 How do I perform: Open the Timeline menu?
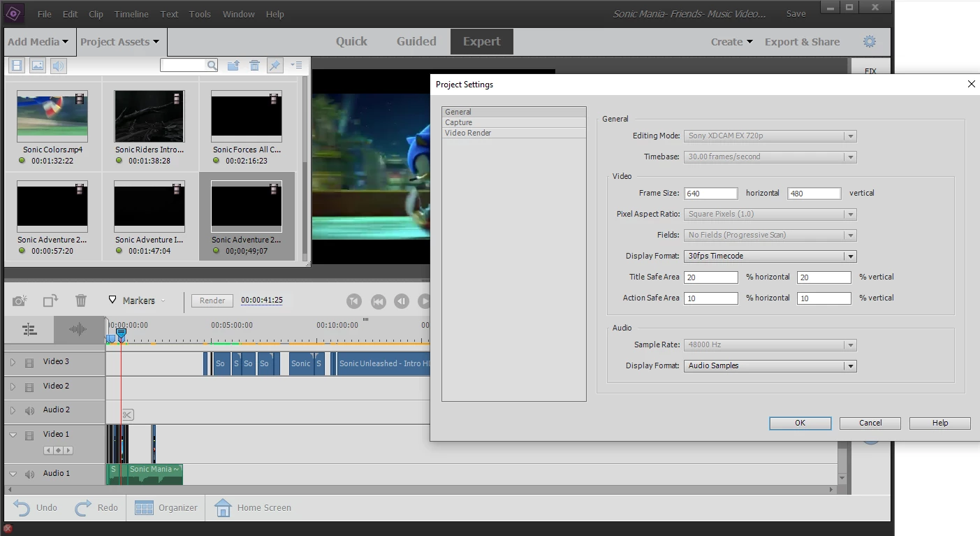pos(131,14)
